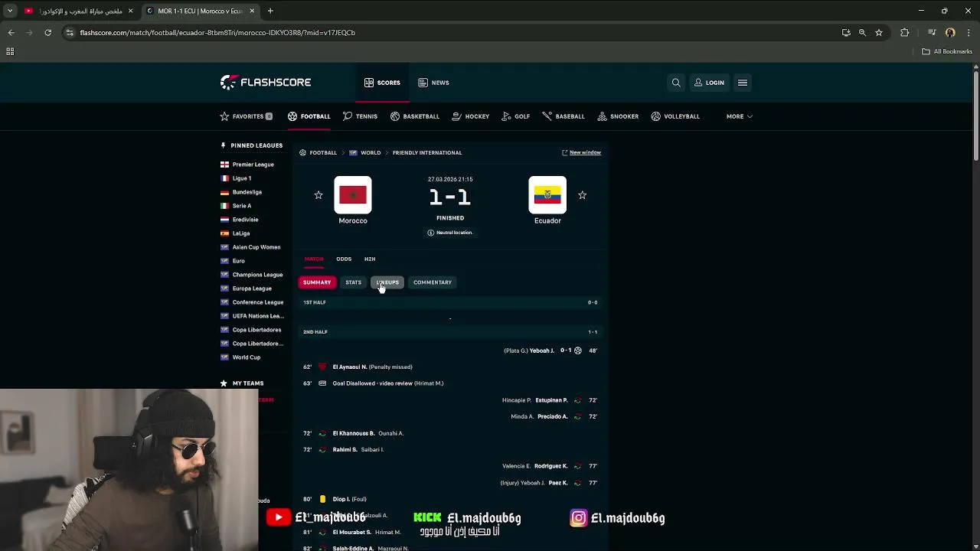Select the Match tab

314,259
